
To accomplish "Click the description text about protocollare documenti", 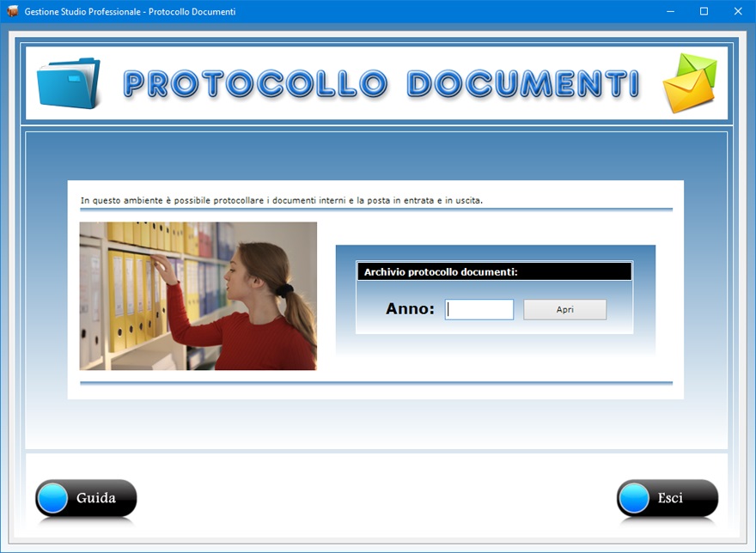I will 282,200.
